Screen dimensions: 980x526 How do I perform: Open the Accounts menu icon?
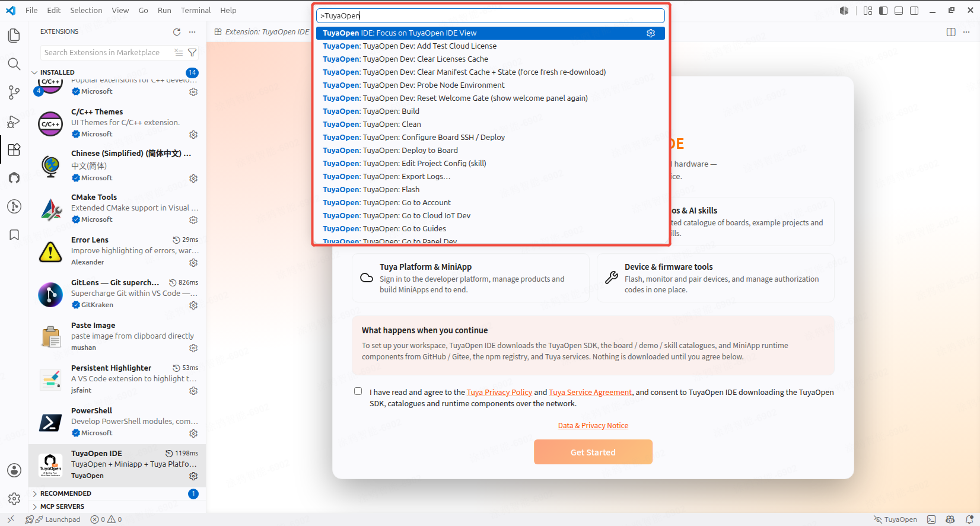pos(14,470)
